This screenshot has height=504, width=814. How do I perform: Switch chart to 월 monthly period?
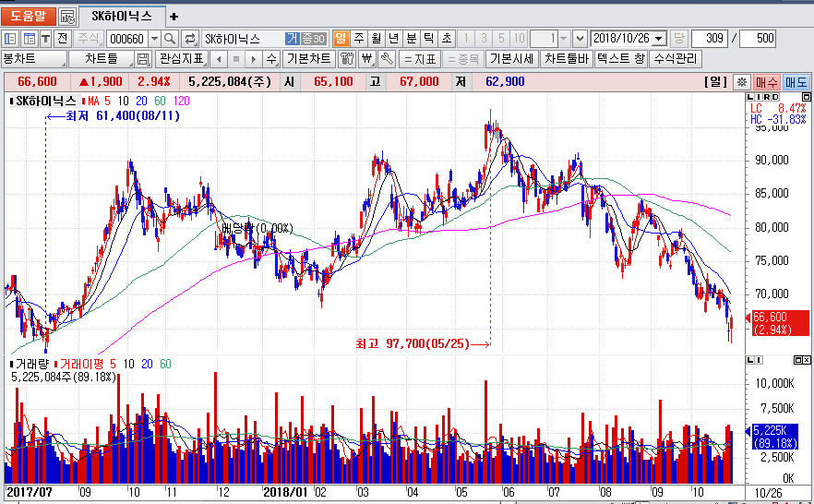point(376,39)
